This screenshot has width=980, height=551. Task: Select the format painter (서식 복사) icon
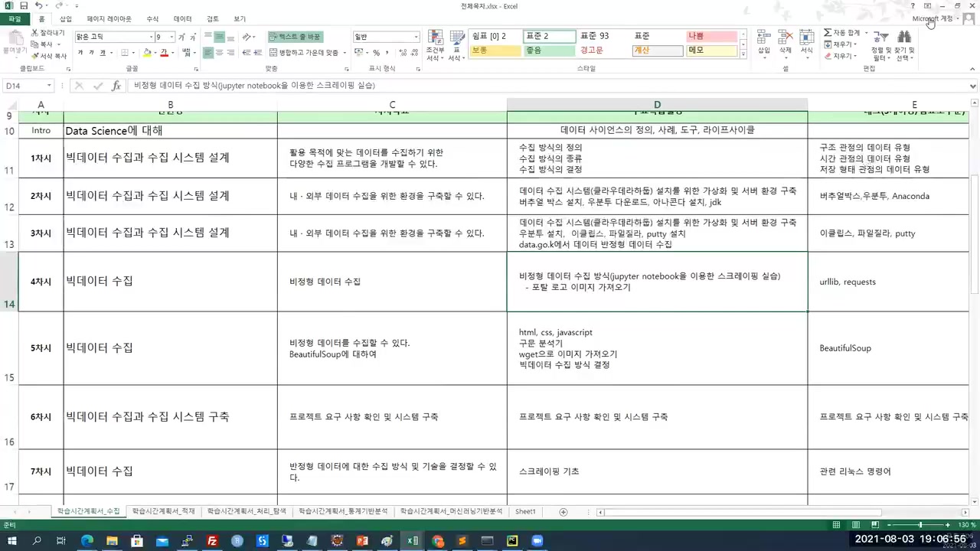(34, 54)
